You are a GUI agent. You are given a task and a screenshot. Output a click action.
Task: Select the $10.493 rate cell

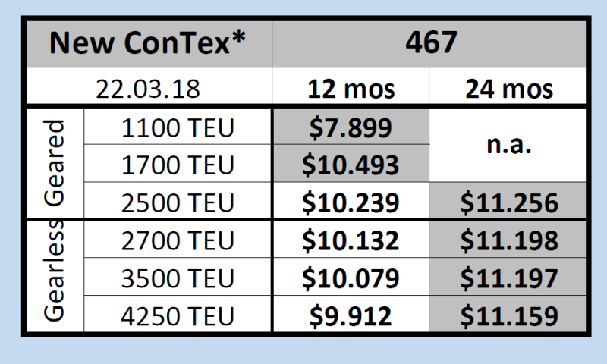point(351,164)
